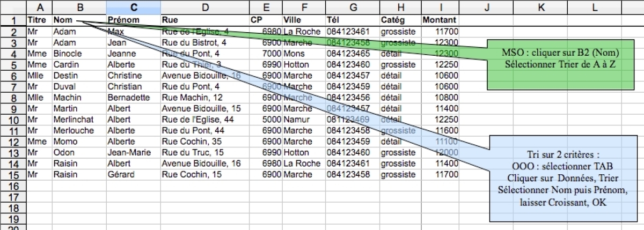644x230 pixels.
Task: Click row 15 header
Action: click(x=13, y=174)
